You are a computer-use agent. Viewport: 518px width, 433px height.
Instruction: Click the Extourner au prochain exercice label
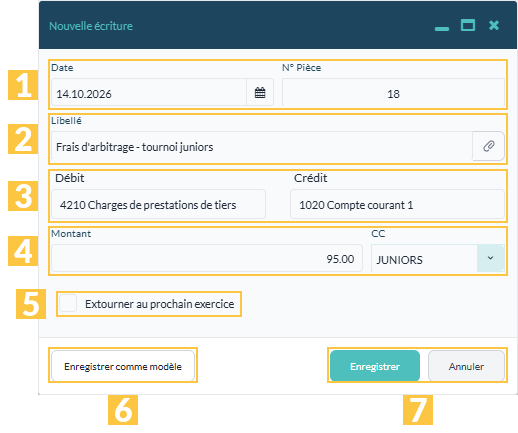click(x=159, y=304)
